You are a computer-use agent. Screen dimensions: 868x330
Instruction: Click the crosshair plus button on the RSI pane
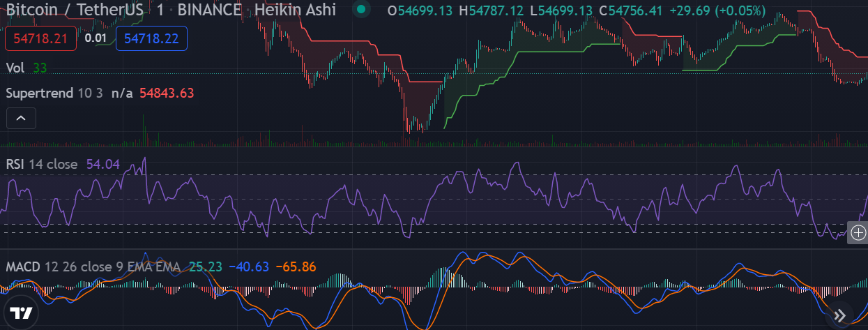(859, 232)
